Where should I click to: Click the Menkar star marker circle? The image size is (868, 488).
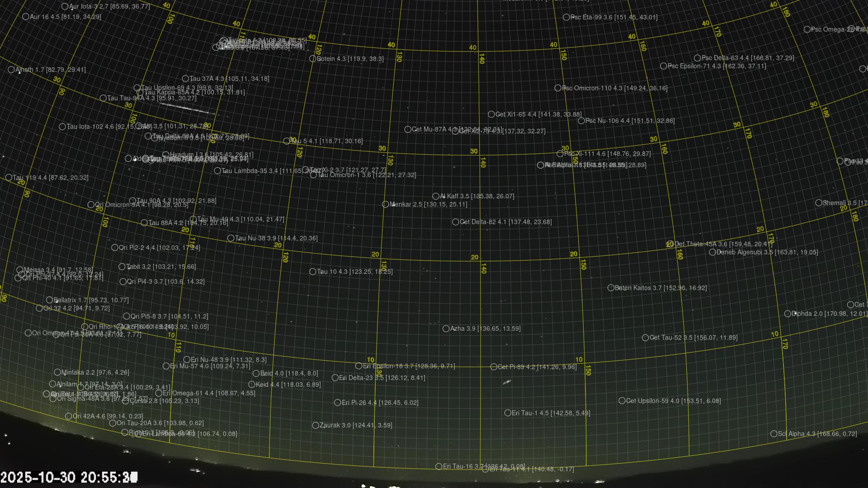tap(385, 204)
